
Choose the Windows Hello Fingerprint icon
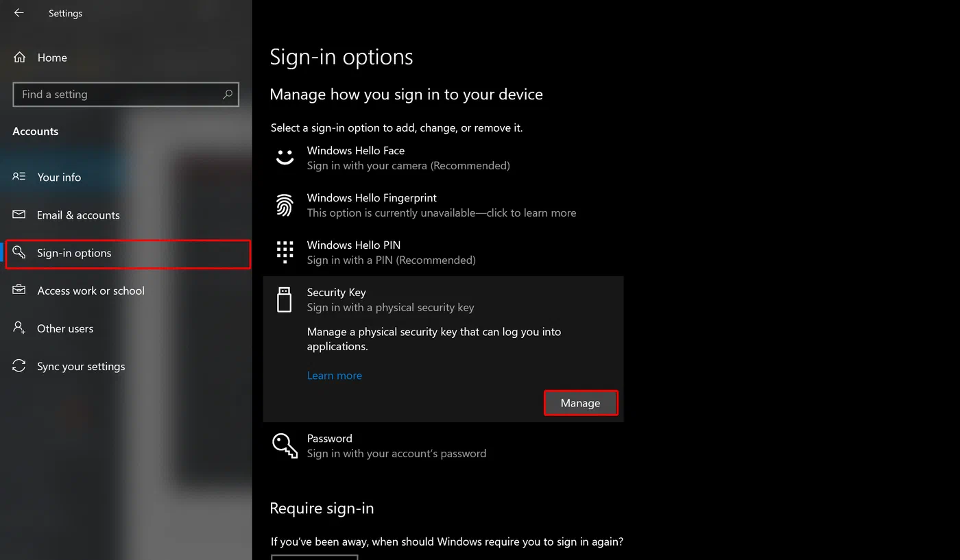coord(285,205)
